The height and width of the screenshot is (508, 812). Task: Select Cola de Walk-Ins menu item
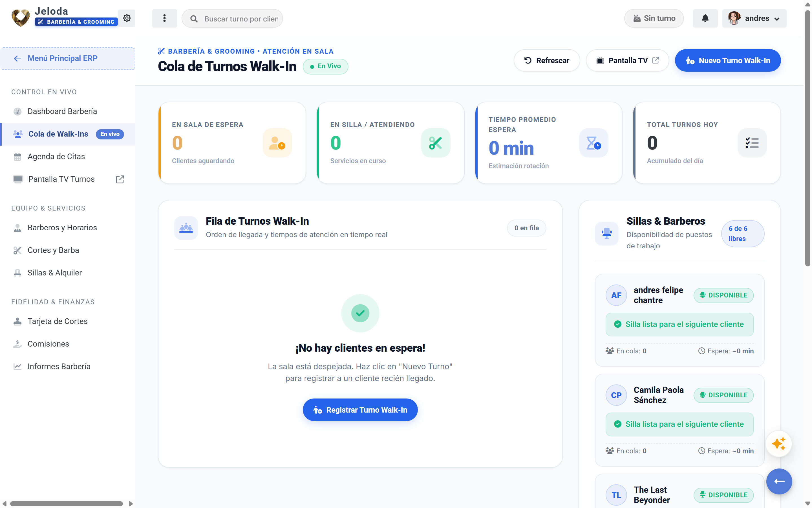tap(68, 134)
